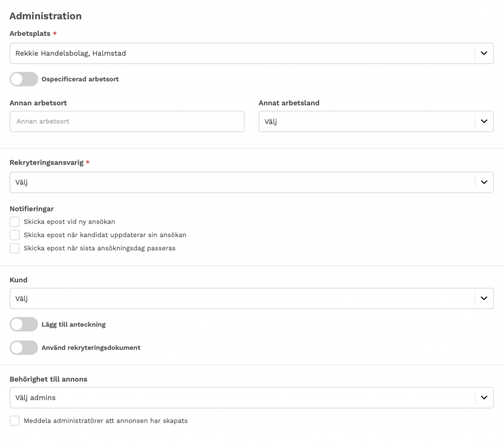Check Skicka epost när sista ansökningsdag passeras

click(x=14, y=248)
